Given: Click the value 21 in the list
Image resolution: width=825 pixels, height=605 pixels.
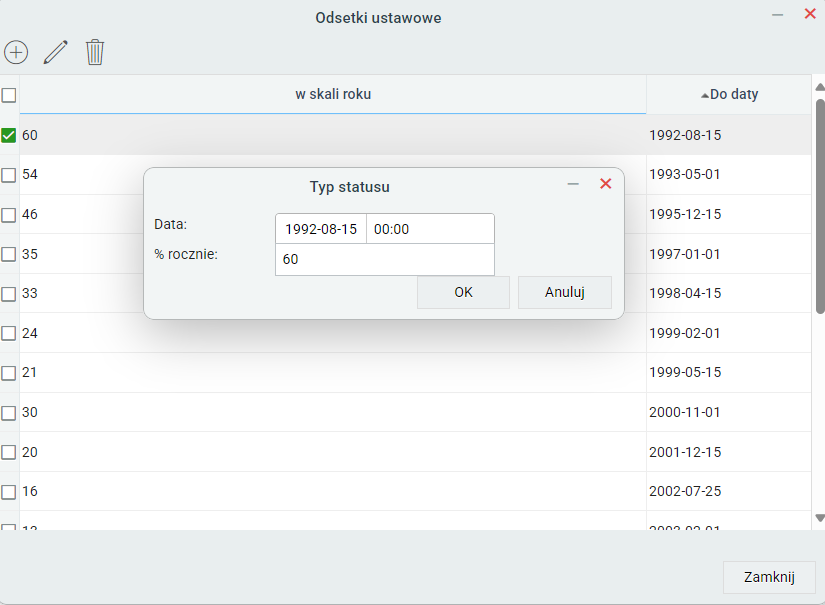Looking at the screenshot, I should pyautogui.click(x=30, y=373).
